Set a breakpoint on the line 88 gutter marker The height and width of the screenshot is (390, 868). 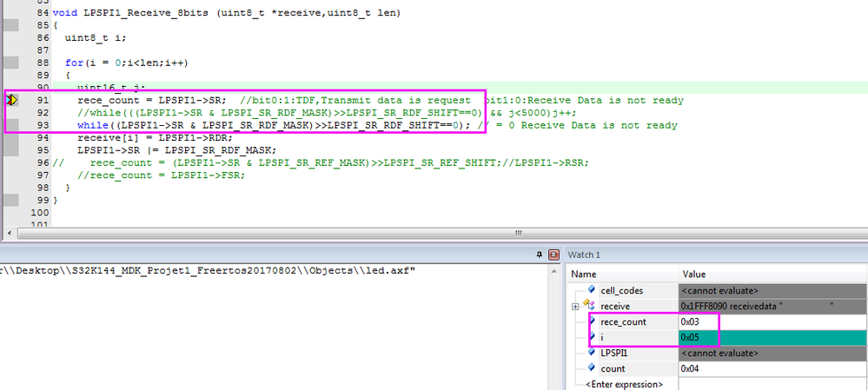tap(11, 63)
